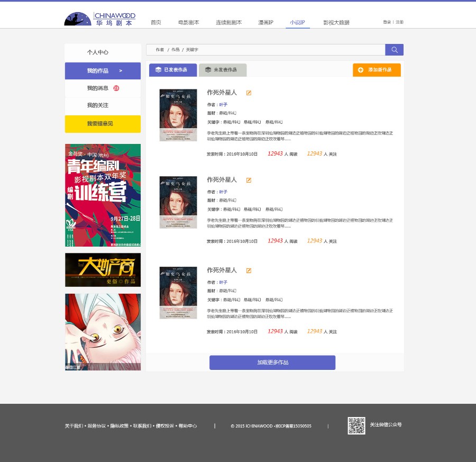Click the 登录 login link
Image resolution: width=476 pixels, height=462 pixels.
pyautogui.click(x=387, y=22)
